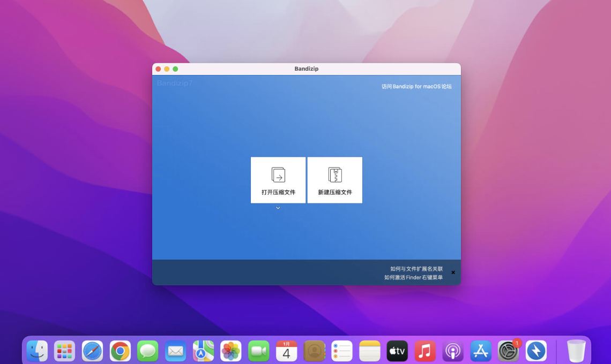
Task: Open Messages from the Dock
Action: click(148, 351)
